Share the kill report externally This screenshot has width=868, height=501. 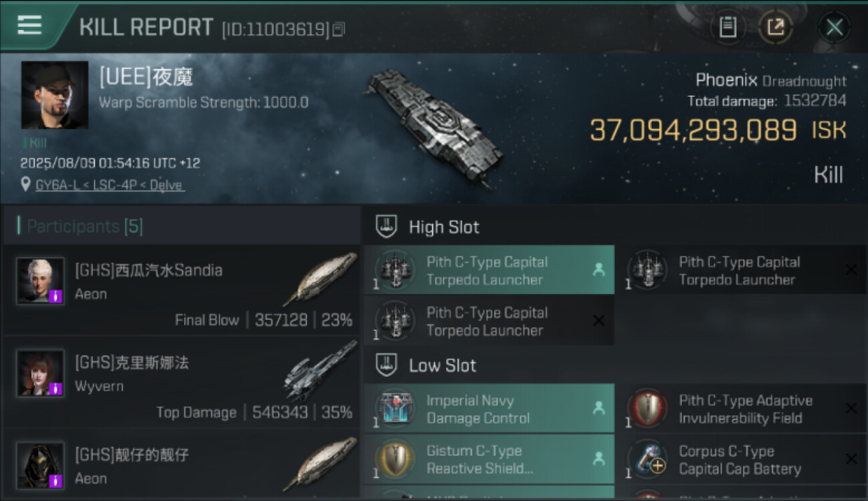(775, 27)
